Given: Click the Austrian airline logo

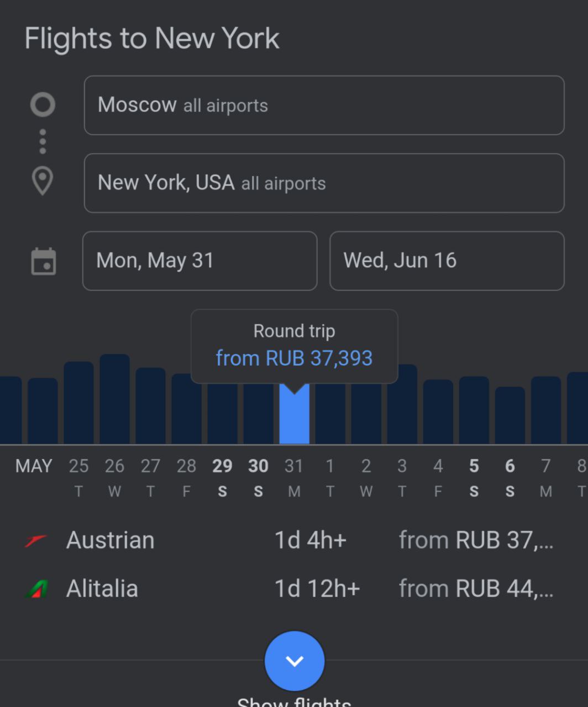Looking at the screenshot, I should pyautogui.click(x=36, y=541).
